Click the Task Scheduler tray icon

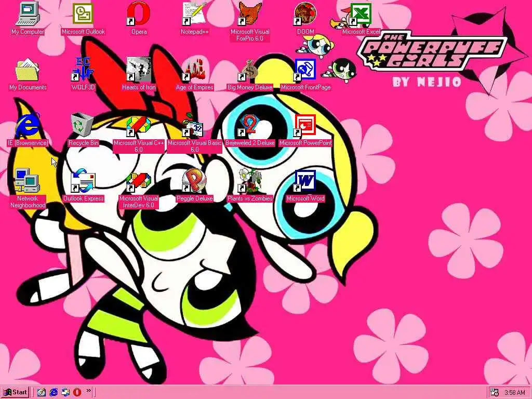(x=495, y=393)
